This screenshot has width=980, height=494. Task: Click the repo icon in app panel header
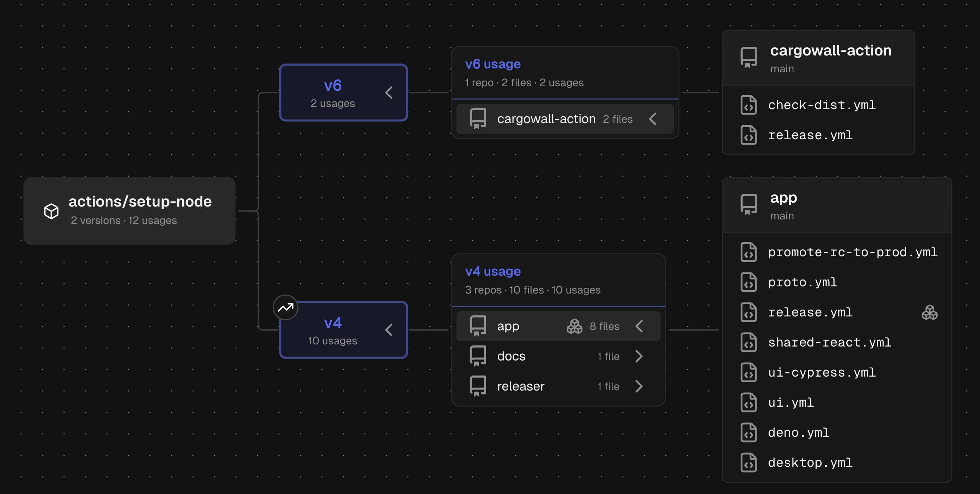click(x=748, y=205)
